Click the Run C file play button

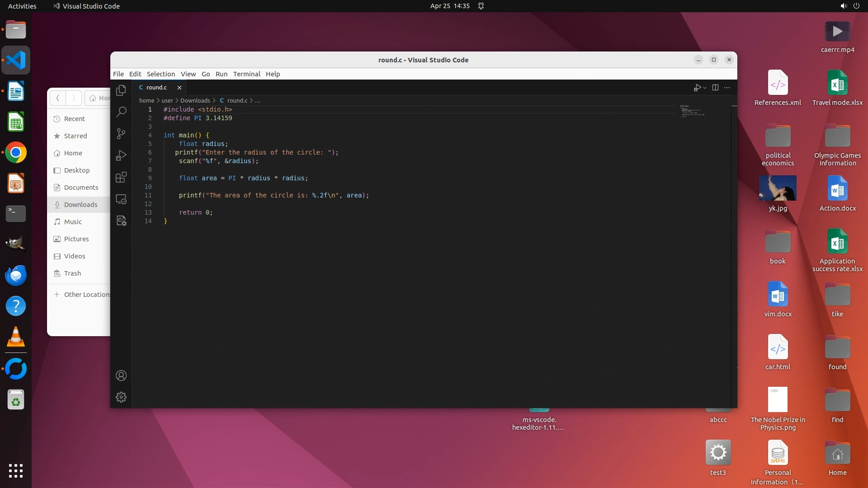point(697,88)
